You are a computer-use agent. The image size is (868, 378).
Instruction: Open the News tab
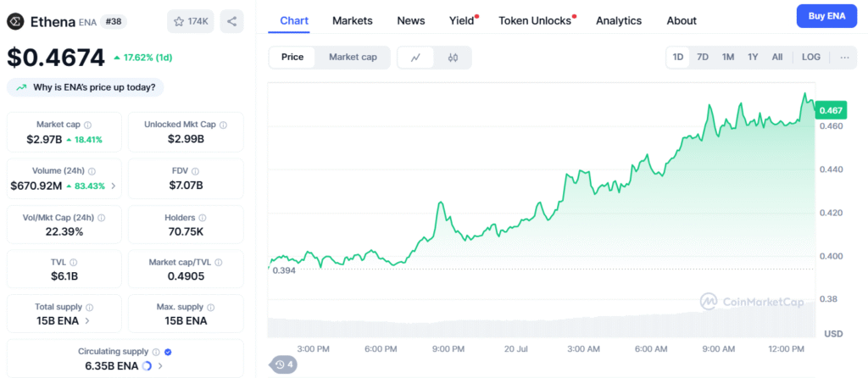[411, 21]
